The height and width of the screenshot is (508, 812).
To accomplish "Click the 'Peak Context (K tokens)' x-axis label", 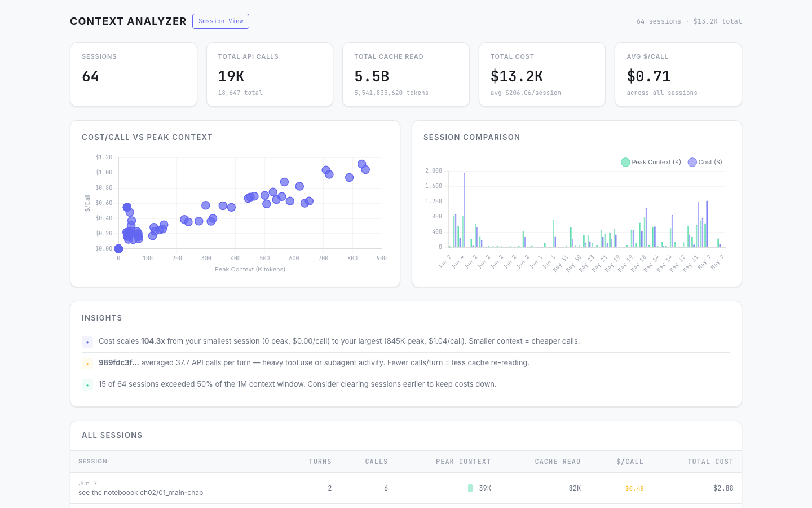I will pyautogui.click(x=250, y=269).
